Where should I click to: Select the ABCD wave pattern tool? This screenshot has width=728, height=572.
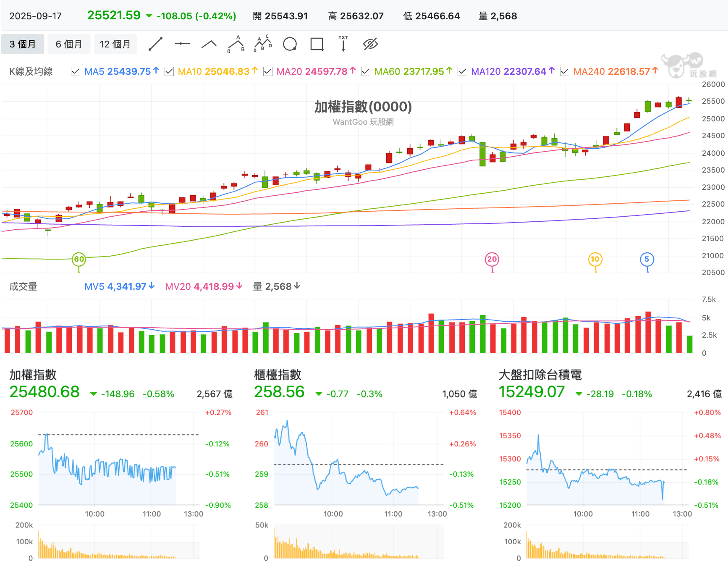click(x=263, y=44)
